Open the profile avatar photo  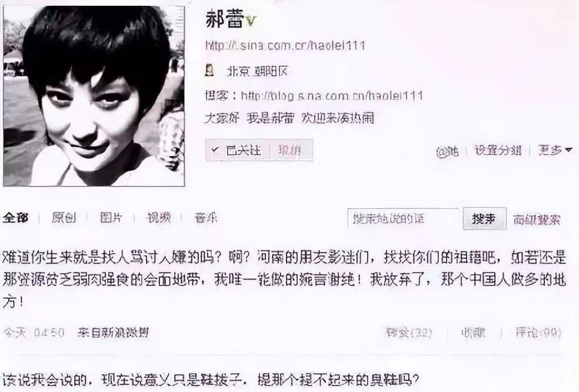[94, 96]
